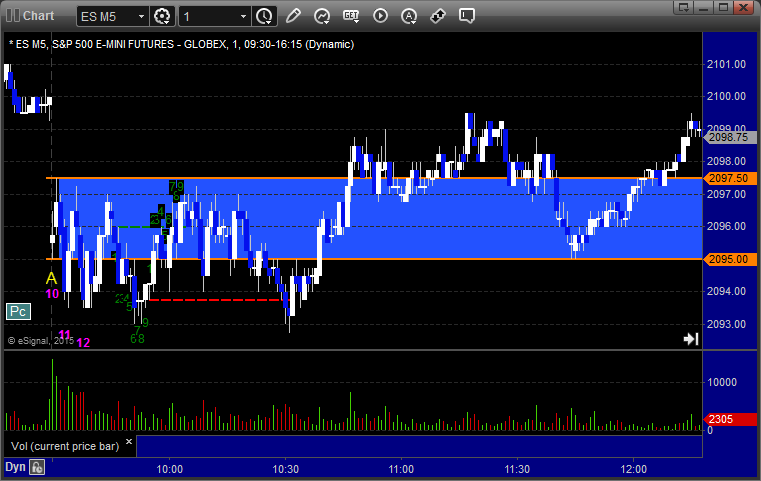Open the time template clock menu

pyautogui.click(x=265, y=16)
